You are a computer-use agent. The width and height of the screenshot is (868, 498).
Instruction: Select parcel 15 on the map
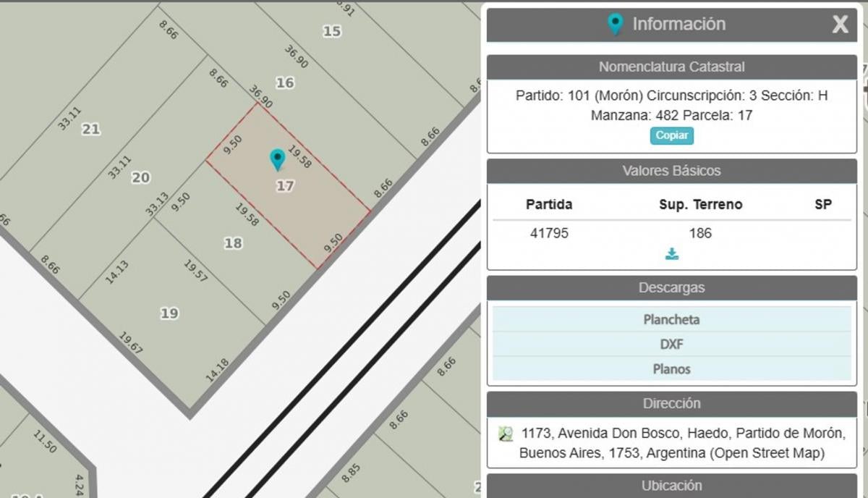click(x=332, y=30)
